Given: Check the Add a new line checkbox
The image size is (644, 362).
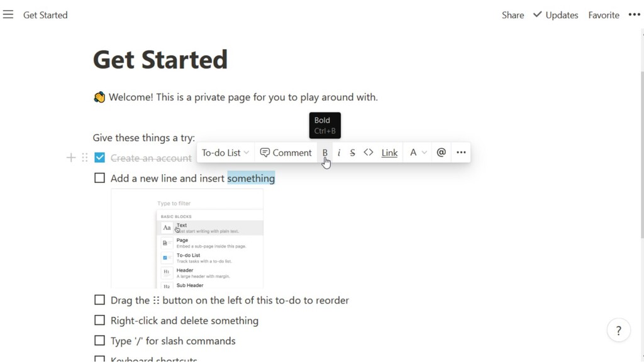Looking at the screenshot, I should (99, 178).
